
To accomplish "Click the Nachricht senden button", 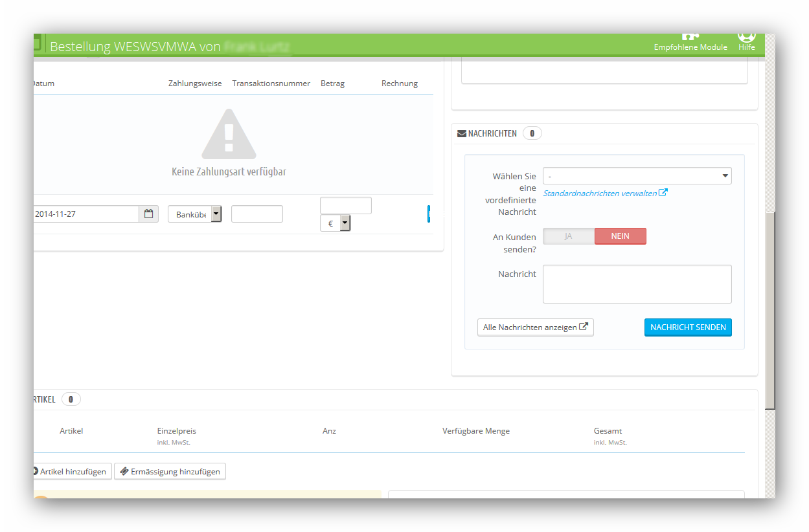I will click(x=688, y=327).
